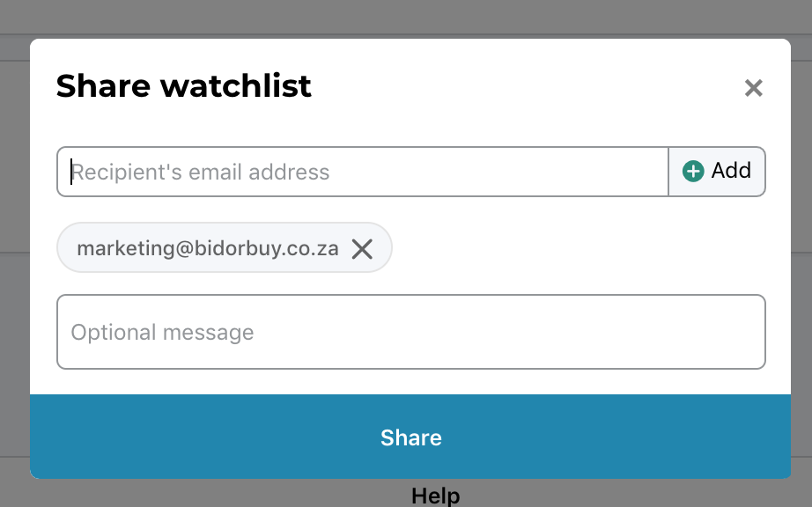The image size is (812, 507).
Task: Click the "Optional message" placeholder text
Action: coord(162,333)
